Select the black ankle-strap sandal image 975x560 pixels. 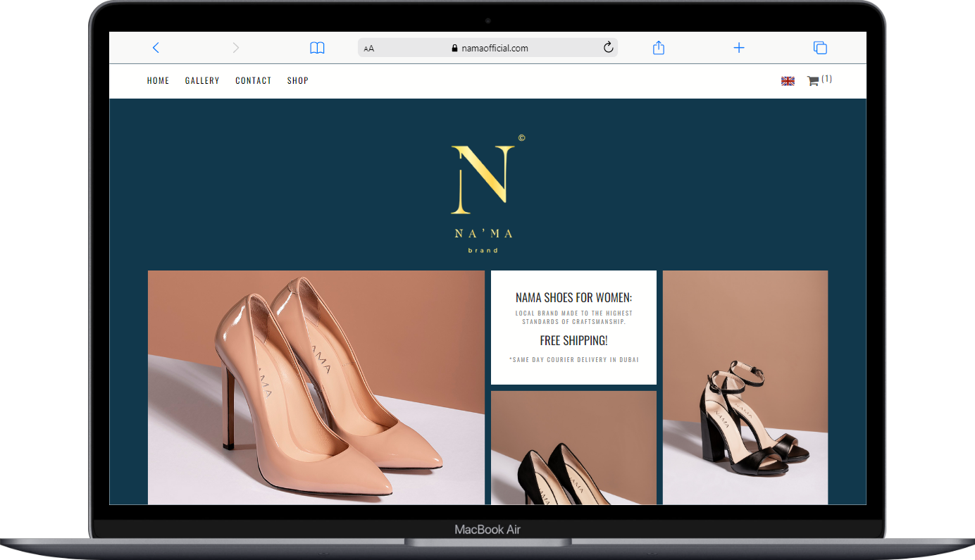pos(745,387)
